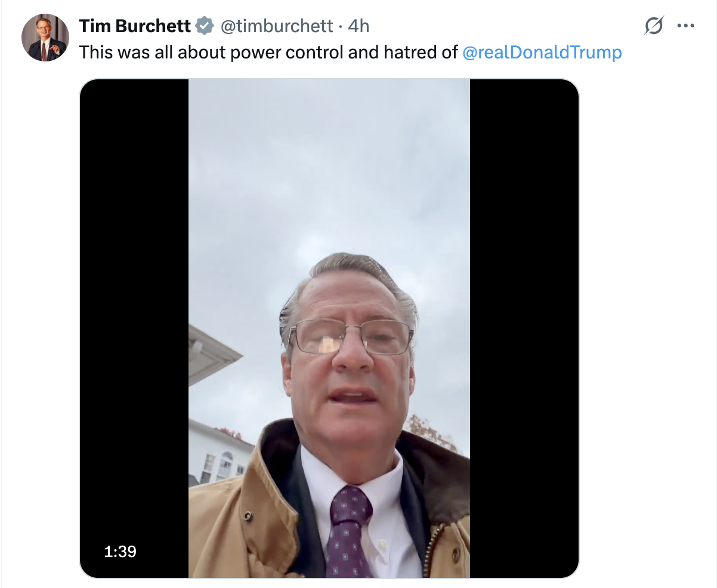Image resolution: width=717 pixels, height=588 pixels.
Task: Open the Grok explain-post icon
Action: (x=654, y=26)
